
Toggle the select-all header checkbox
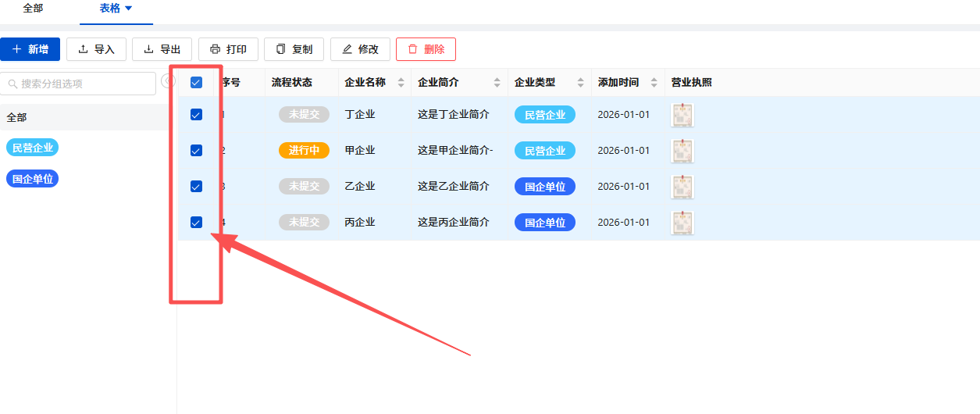(x=196, y=82)
